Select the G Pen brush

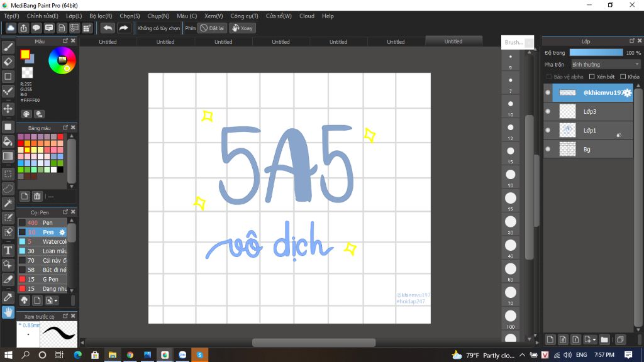(42, 280)
